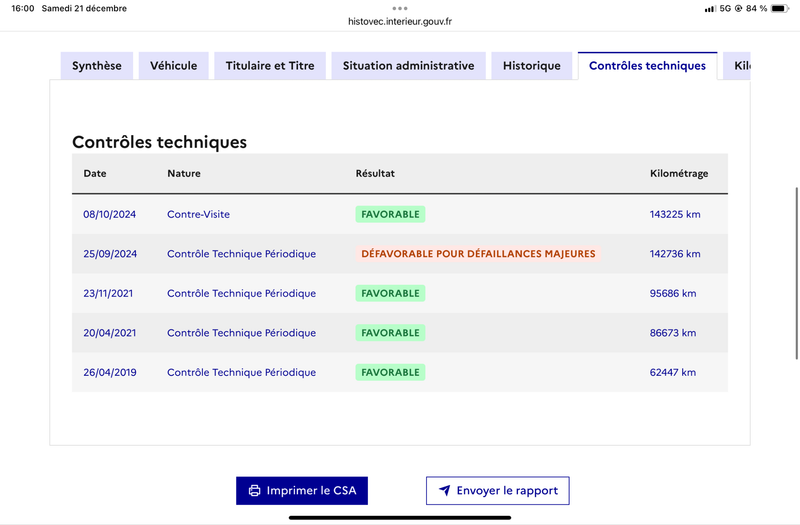This screenshot has height=525, width=800.
Task: Go to Situation administrative tab
Action: coord(408,66)
